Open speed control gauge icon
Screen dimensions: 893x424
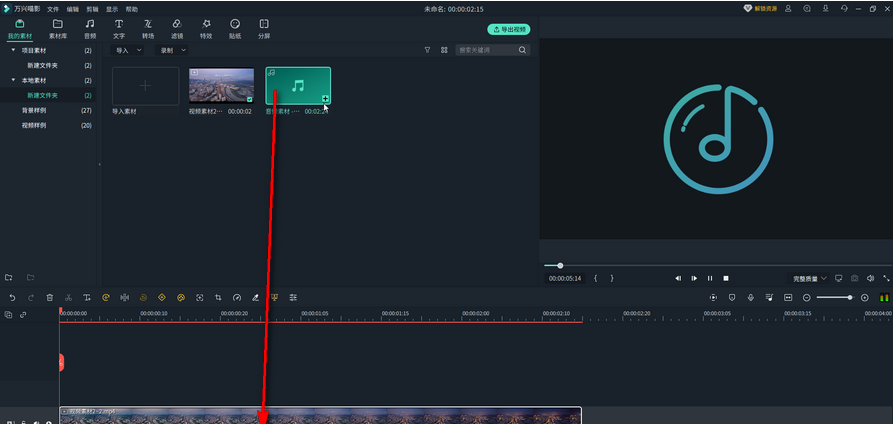click(x=237, y=297)
